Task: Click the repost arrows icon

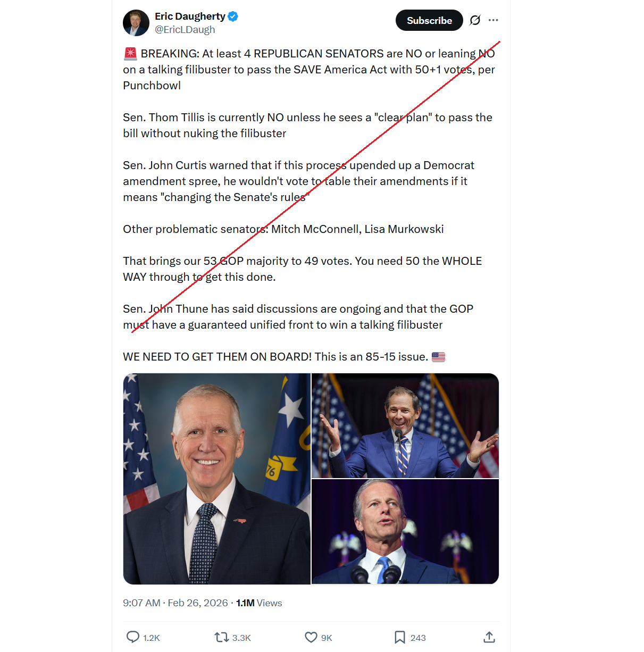Action: pos(221,637)
